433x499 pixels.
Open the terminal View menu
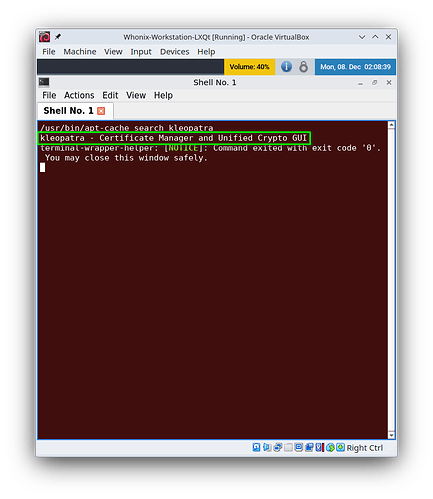[x=136, y=95]
